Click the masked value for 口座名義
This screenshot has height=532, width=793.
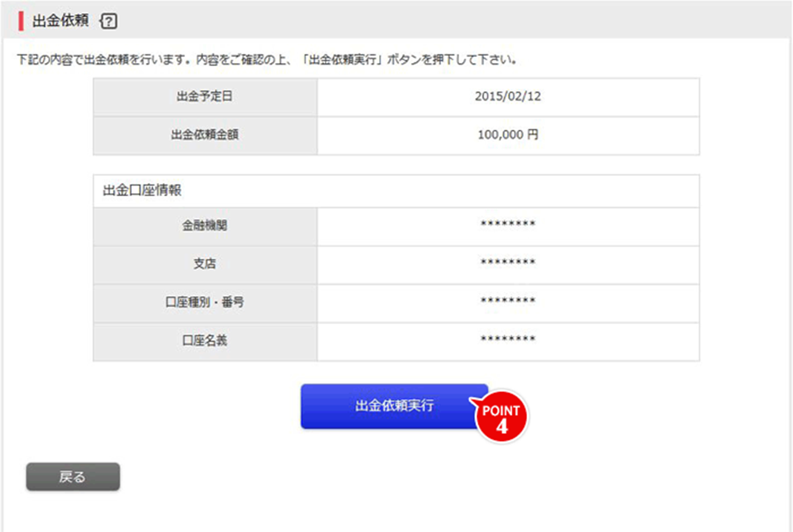(x=508, y=340)
